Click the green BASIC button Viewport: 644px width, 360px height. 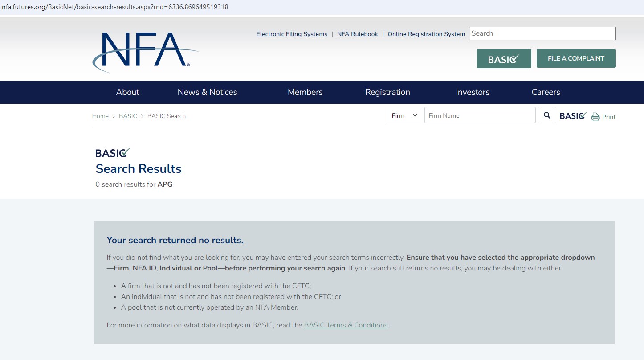504,58
